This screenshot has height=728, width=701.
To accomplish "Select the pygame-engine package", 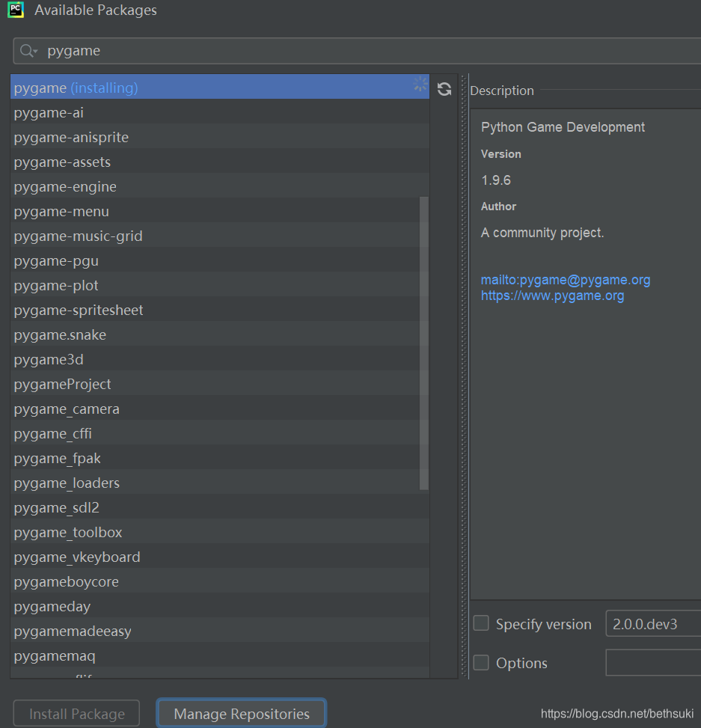I will coord(220,186).
